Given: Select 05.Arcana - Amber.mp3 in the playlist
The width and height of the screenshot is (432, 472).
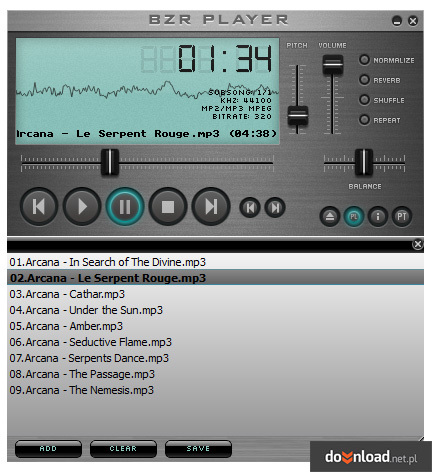Looking at the screenshot, I should [215, 326].
